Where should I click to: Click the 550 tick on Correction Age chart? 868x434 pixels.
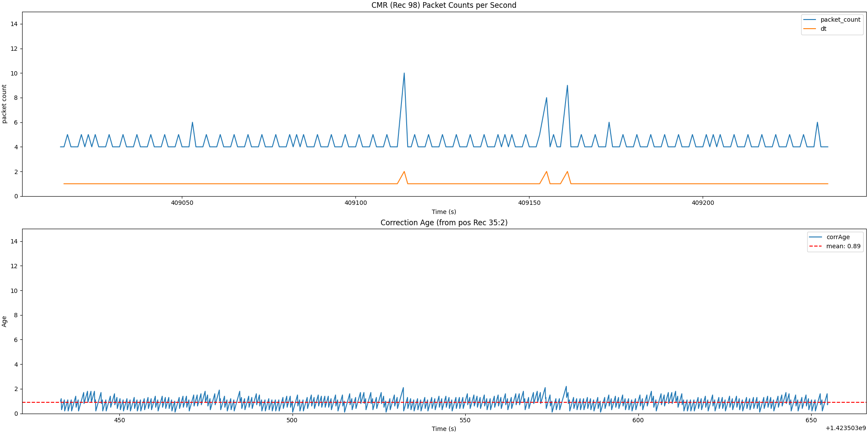click(x=465, y=420)
